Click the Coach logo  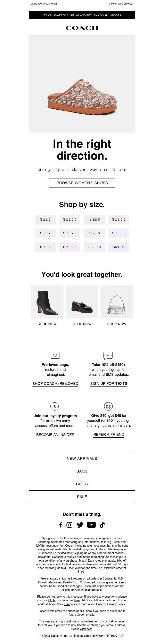(x=82, y=28)
